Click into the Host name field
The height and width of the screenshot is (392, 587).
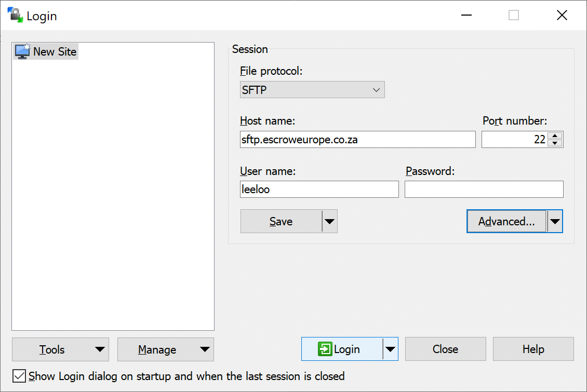tap(357, 140)
